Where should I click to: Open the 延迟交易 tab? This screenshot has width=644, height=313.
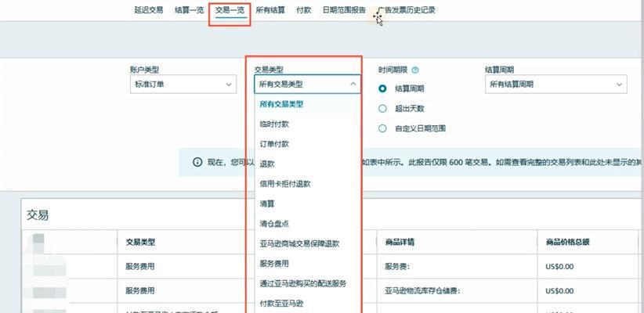coord(149,10)
